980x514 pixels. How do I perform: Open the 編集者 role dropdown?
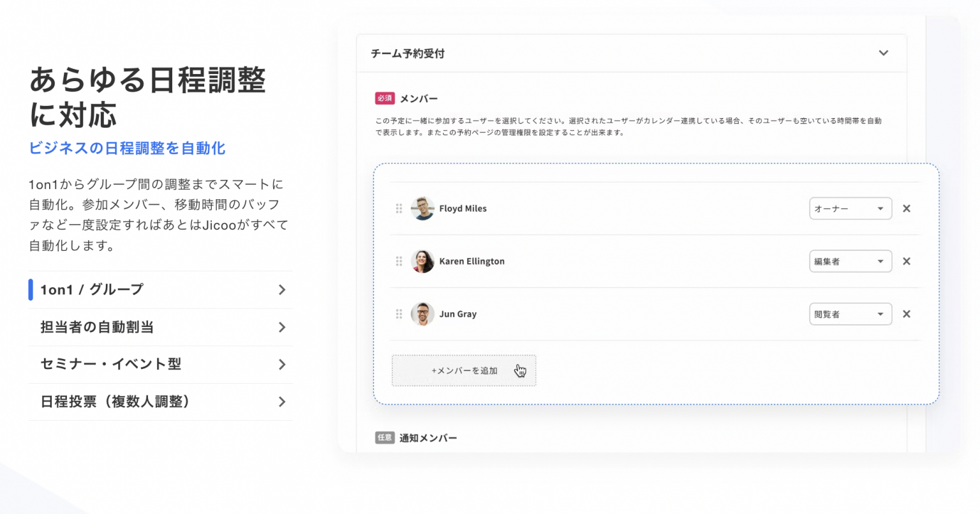(x=850, y=261)
